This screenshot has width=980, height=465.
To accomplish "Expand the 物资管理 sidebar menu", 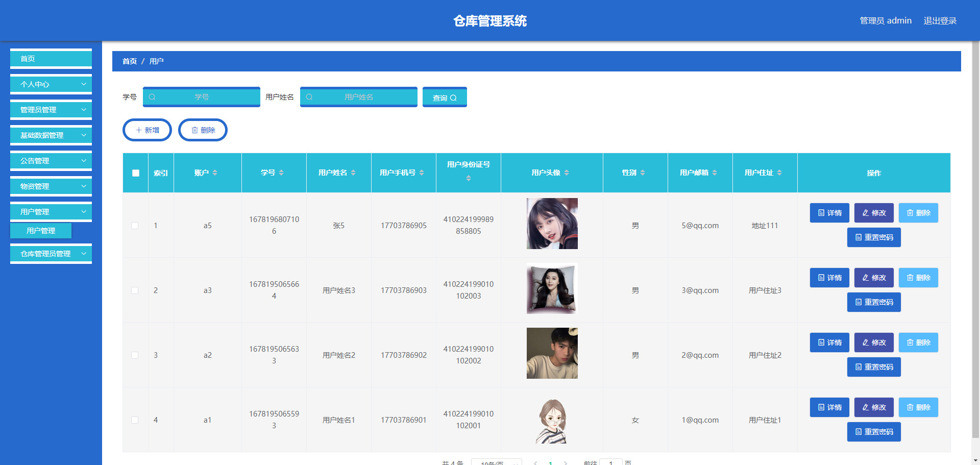I will (x=51, y=186).
